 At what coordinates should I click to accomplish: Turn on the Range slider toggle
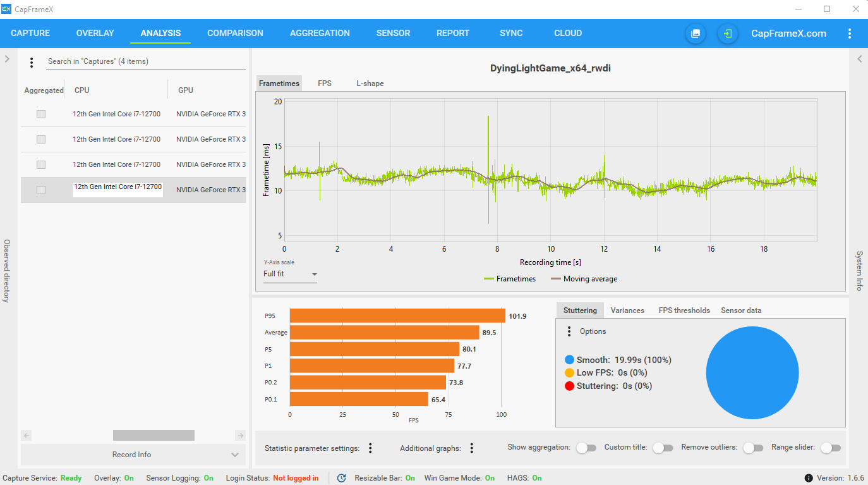[x=831, y=448]
